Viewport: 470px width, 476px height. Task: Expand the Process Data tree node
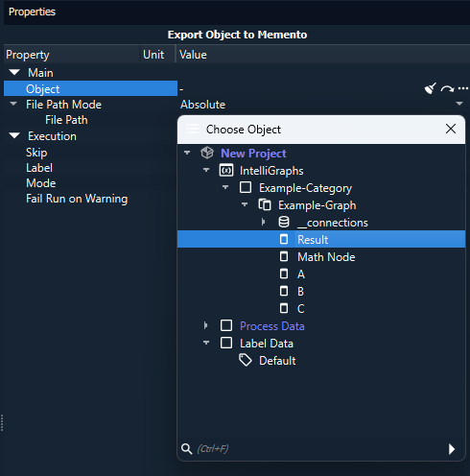click(205, 325)
